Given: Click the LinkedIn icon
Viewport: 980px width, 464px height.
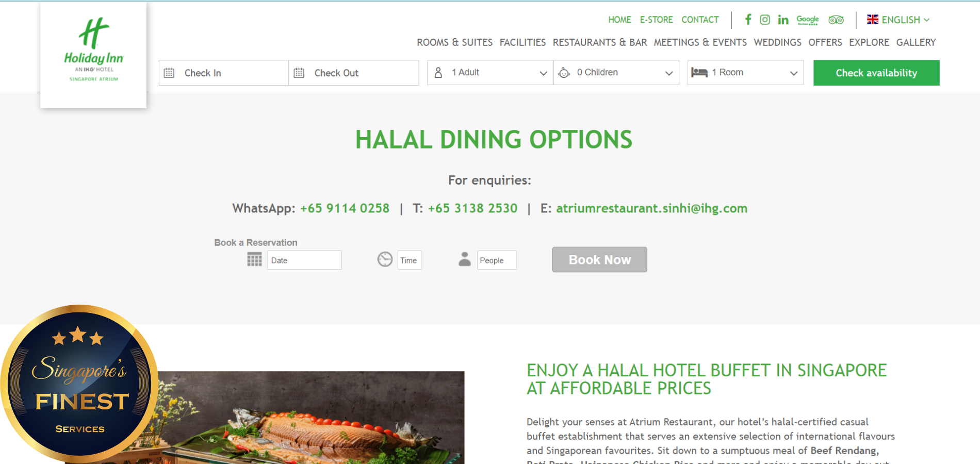Looking at the screenshot, I should pos(783,20).
